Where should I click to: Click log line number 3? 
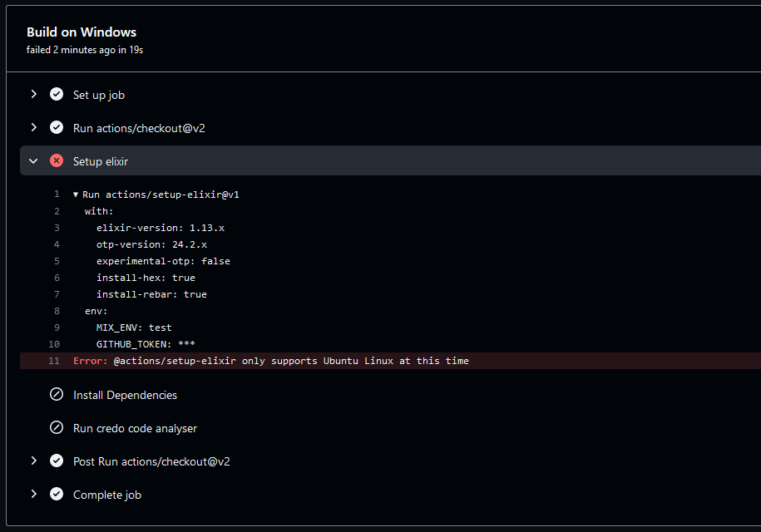pyautogui.click(x=57, y=228)
